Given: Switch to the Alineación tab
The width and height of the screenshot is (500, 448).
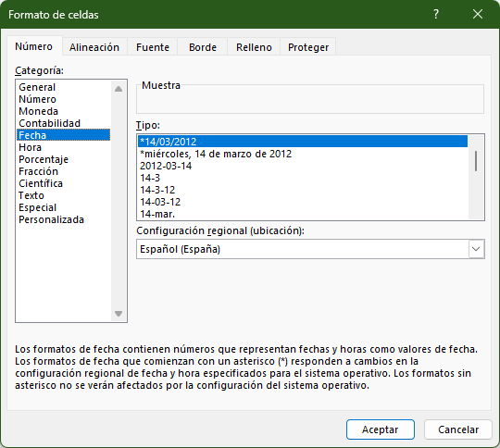Looking at the screenshot, I should coord(94,47).
